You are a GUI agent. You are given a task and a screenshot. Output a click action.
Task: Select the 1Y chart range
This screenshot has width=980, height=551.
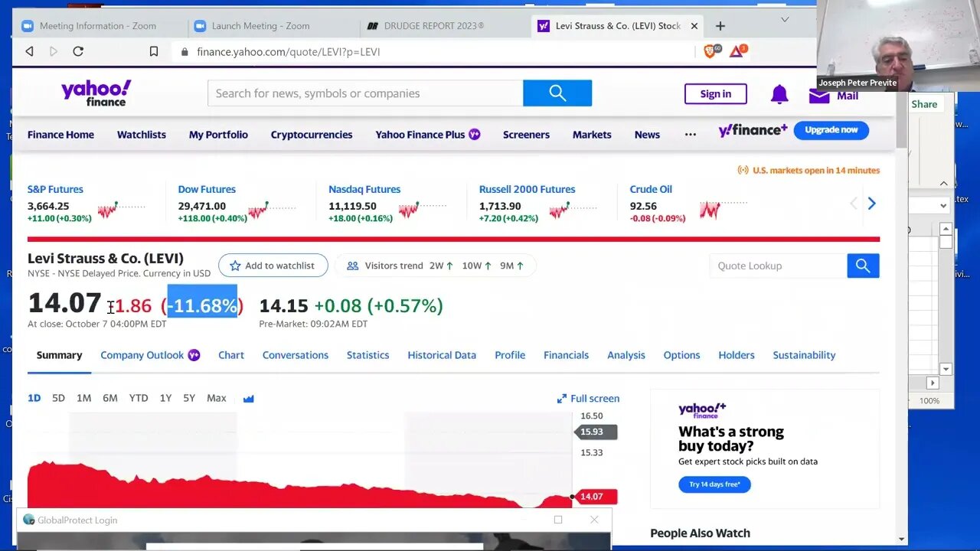click(165, 398)
